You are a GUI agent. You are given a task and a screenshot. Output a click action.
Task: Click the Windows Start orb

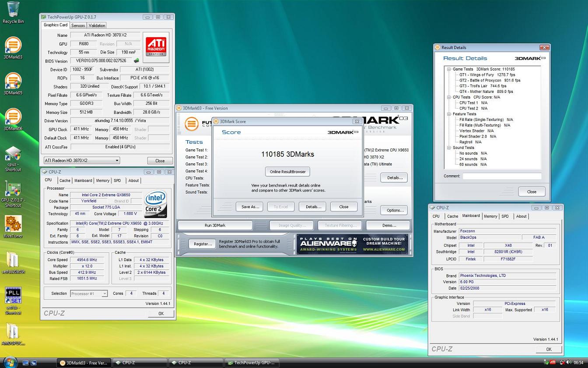(10, 362)
